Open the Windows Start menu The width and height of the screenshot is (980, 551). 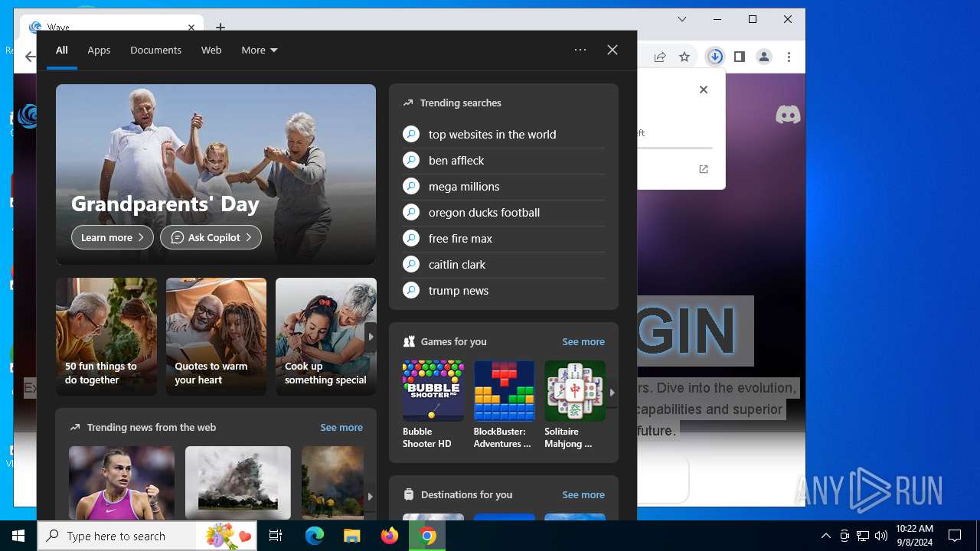18,536
